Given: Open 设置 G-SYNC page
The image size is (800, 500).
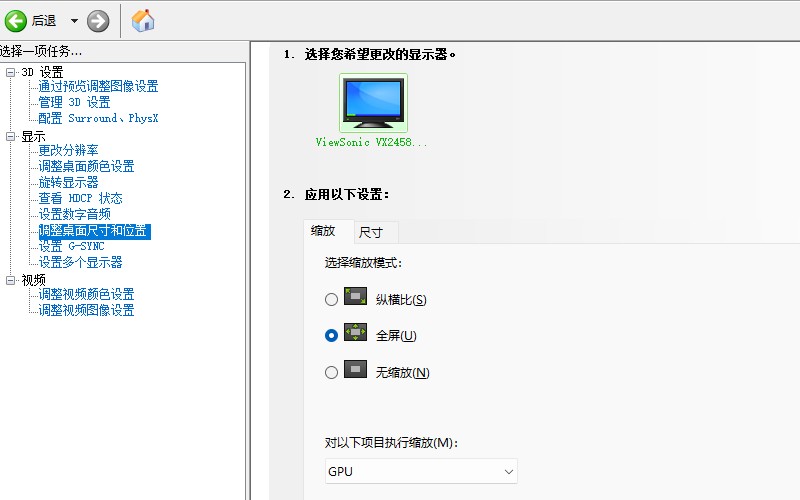Looking at the screenshot, I should click(71, 246).
